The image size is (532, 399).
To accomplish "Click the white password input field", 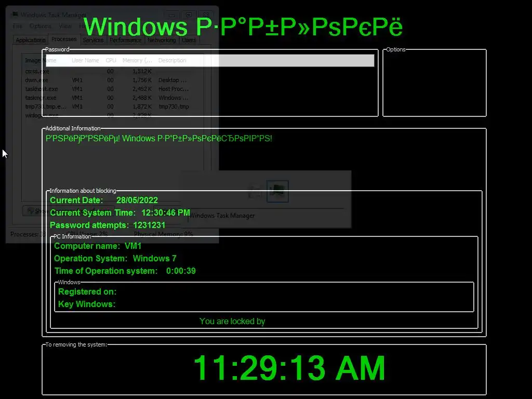I will (210, 60).
